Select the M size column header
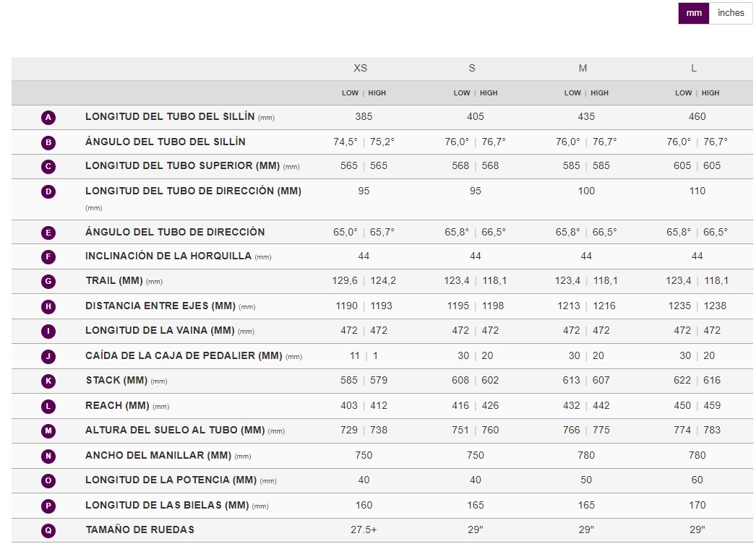 tap(583, 69)
